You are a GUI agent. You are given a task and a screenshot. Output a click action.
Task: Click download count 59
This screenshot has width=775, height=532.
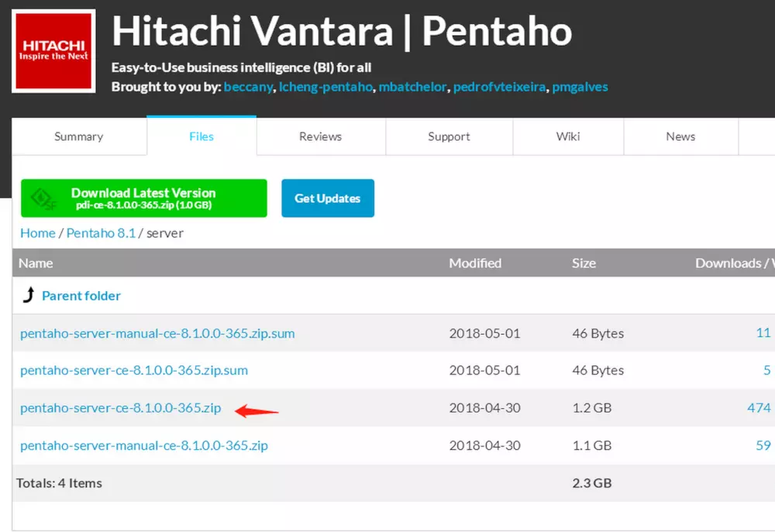(x=763, y=445)
